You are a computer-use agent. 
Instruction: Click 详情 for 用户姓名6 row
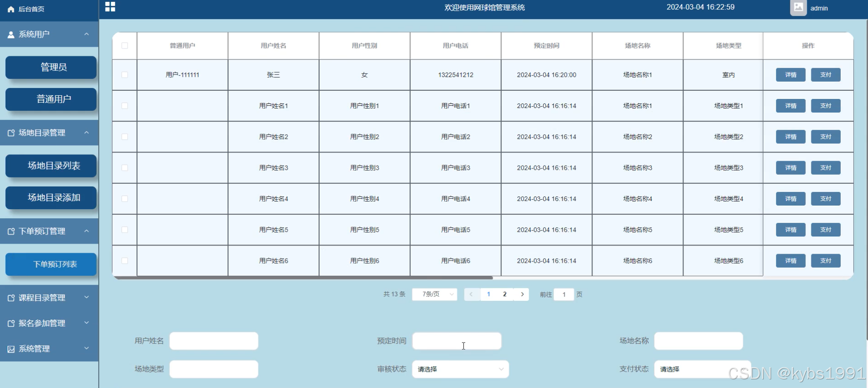point(790,261)
